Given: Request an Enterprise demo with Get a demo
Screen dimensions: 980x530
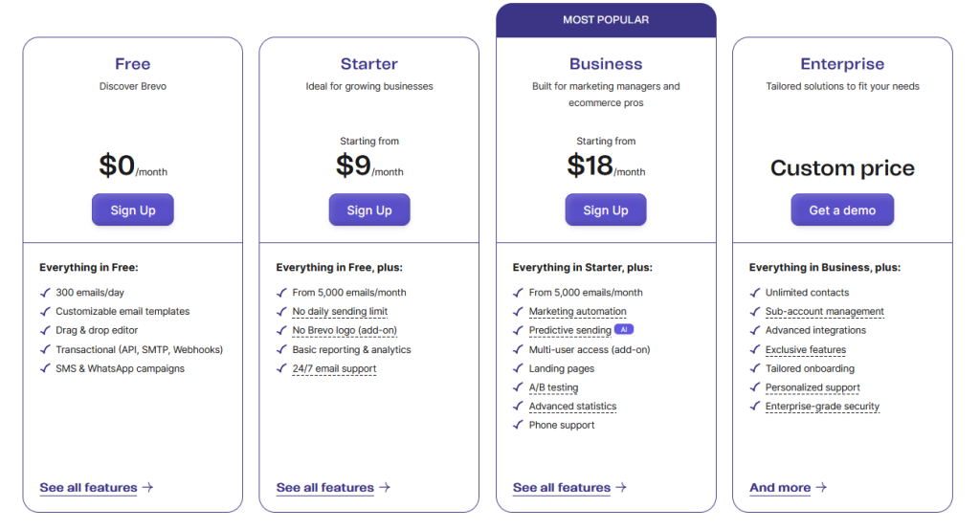Looking at the screenshot, I should (x=842, y=210).
